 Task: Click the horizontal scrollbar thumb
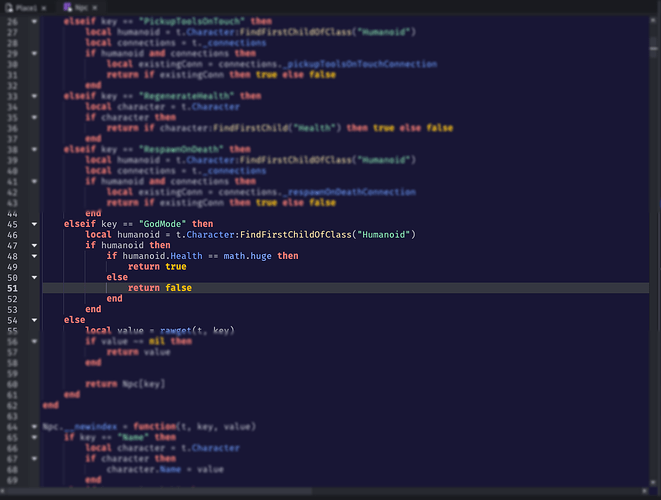pyautogui.click(x=158, y=491)
